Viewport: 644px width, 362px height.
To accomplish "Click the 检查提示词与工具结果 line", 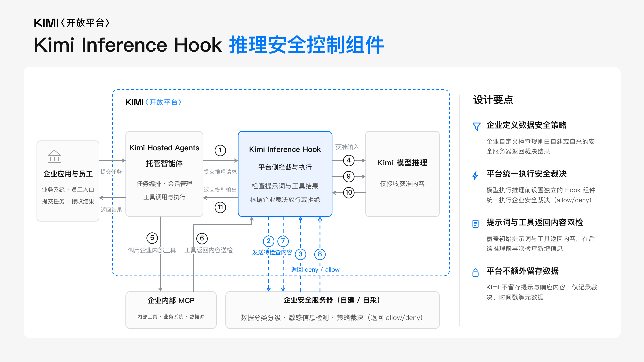I will click(x=285, y=186).
